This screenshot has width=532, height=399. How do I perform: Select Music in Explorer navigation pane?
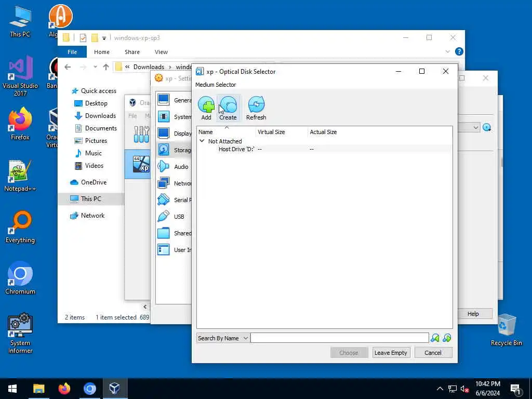point(88,153)
